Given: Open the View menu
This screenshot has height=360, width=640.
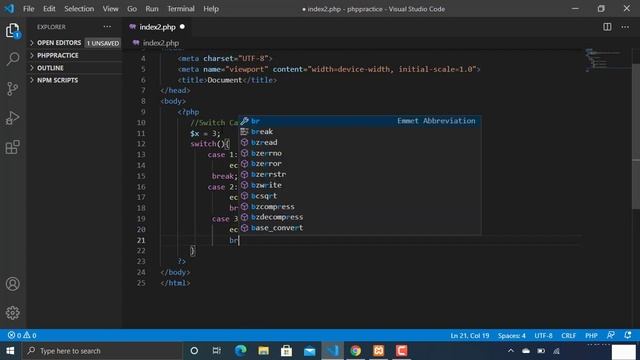Looking at the screenshot, I should pos(110,9).
